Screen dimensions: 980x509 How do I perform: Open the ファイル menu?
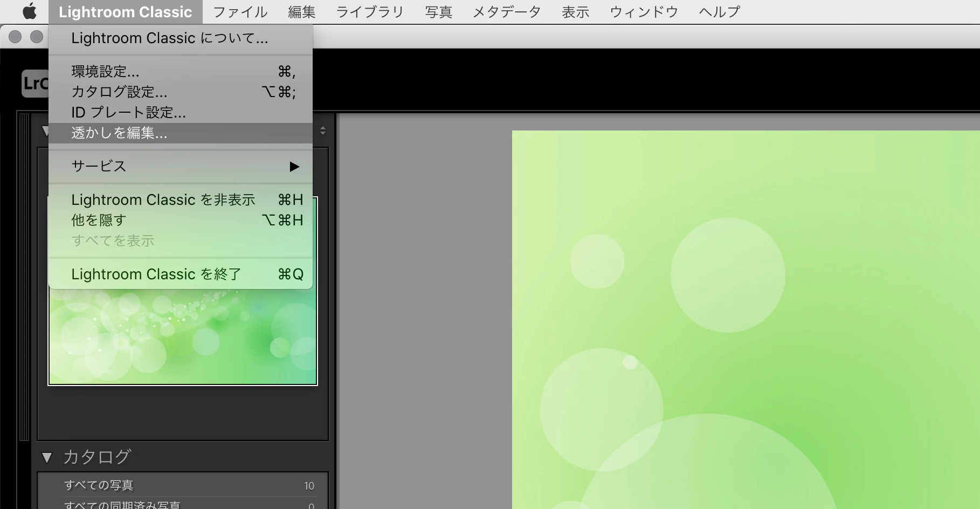240,12
